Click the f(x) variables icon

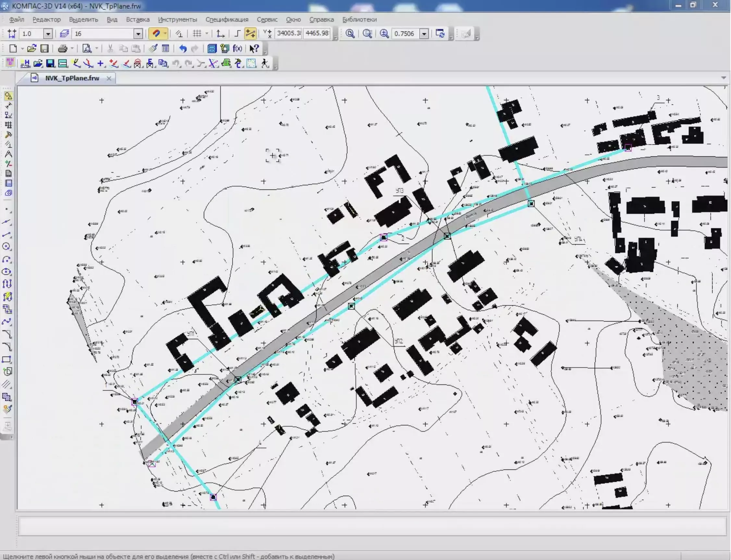pyautogui.click(x=237, y=49)
